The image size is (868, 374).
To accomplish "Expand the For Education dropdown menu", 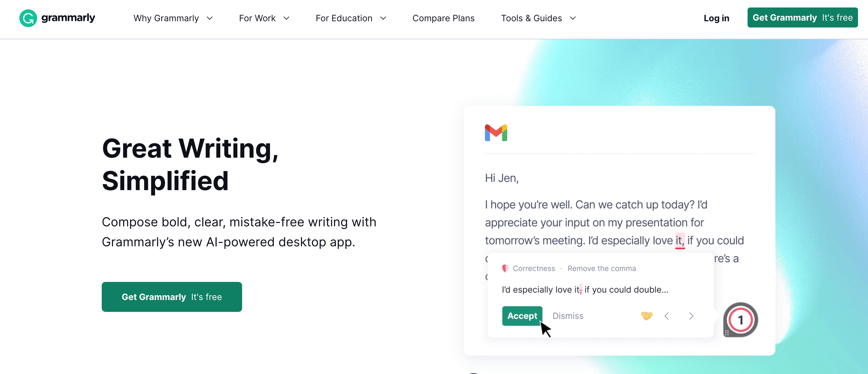I will click(351, 18).
